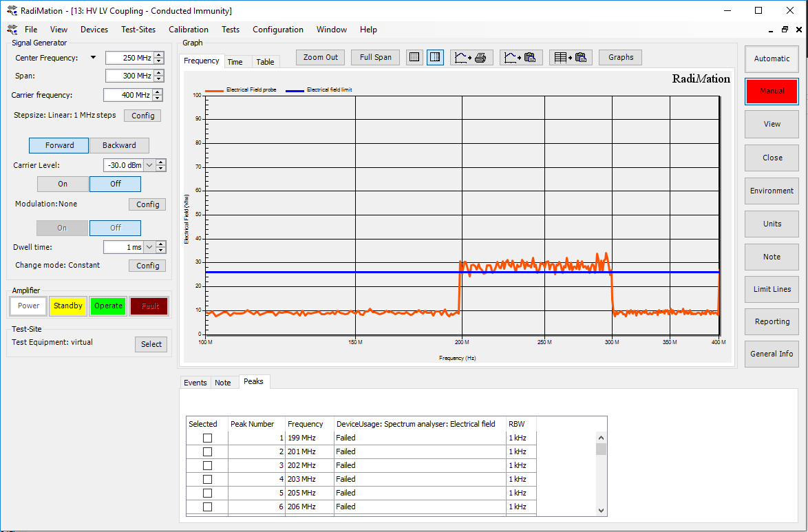
Task: Click the peaks table scrollbar thumb
Action: [601, 449]
